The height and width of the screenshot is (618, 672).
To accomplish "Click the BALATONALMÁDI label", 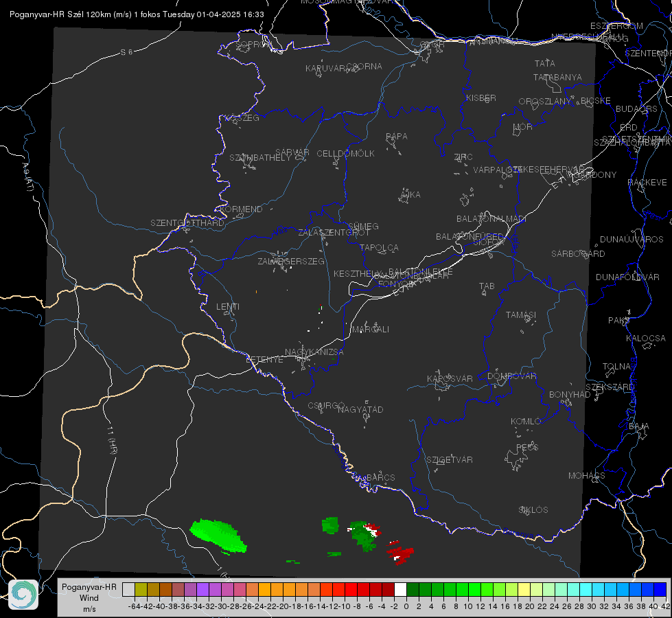I will (491, 219).
